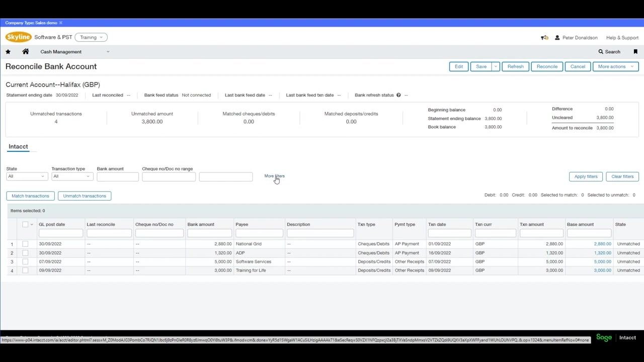Click the Save button
The width and height of the screenshot is (644, 362).
[x=481, y=66]
